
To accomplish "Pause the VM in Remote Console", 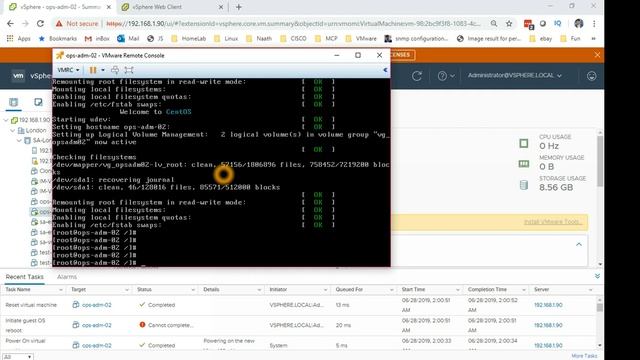I will [x=93, y=70].
